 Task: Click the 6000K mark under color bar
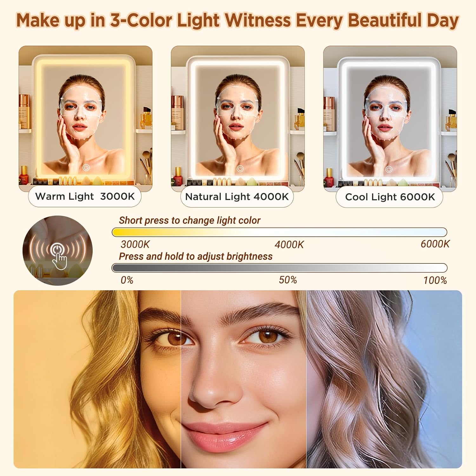point(435,244)
